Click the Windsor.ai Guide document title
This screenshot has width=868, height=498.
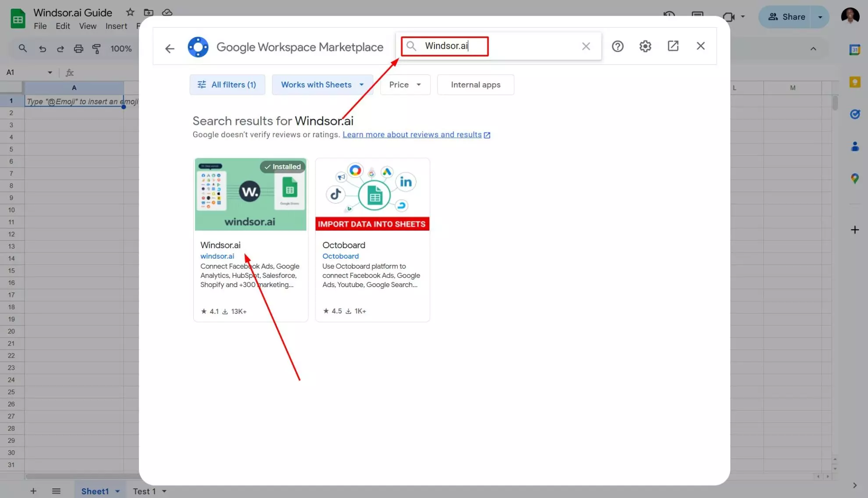pyautogui.click(x=73, y=13)
